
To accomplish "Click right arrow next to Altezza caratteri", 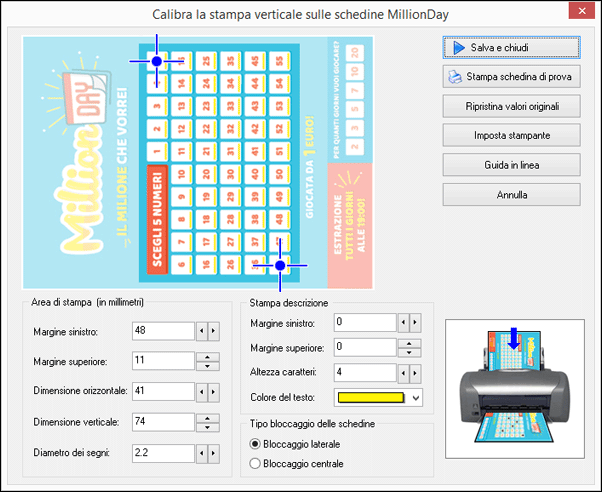I will click(416, 373).
